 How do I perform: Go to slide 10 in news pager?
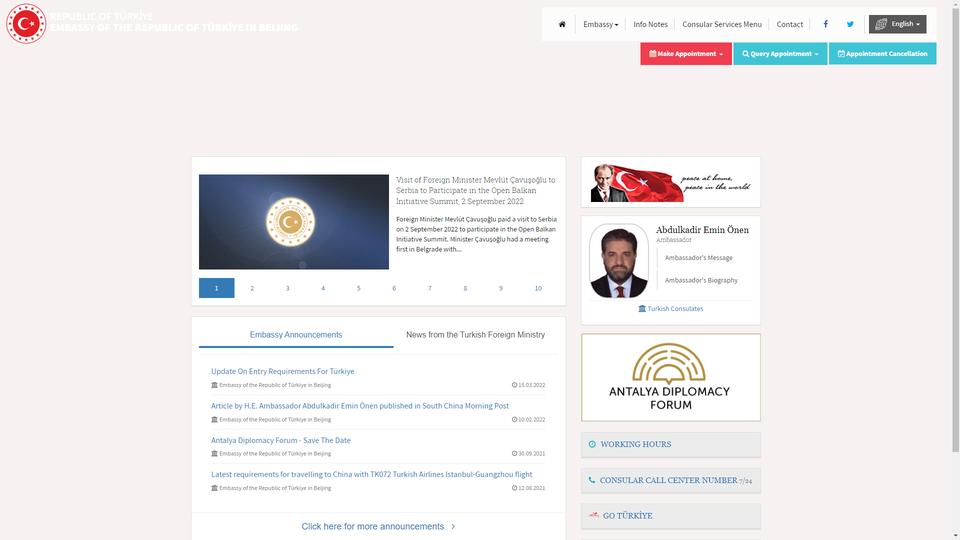[538, 288]
